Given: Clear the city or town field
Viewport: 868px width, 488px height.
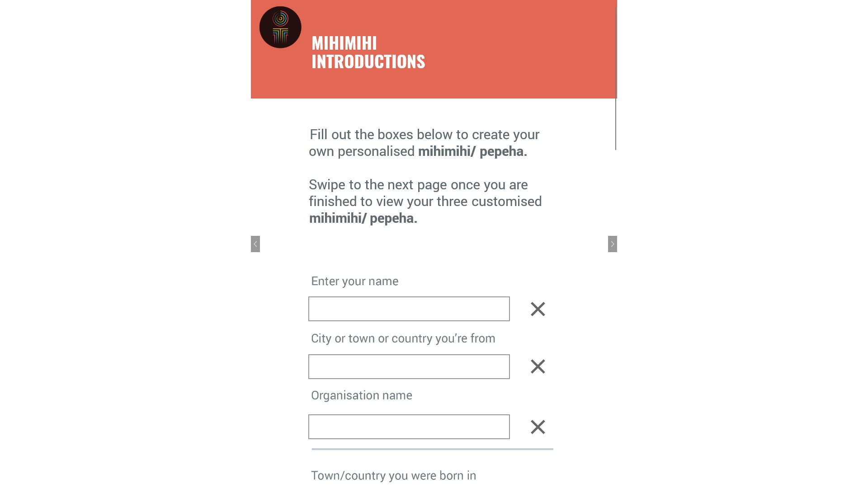Looking at the screenshot, I should 538,366.
